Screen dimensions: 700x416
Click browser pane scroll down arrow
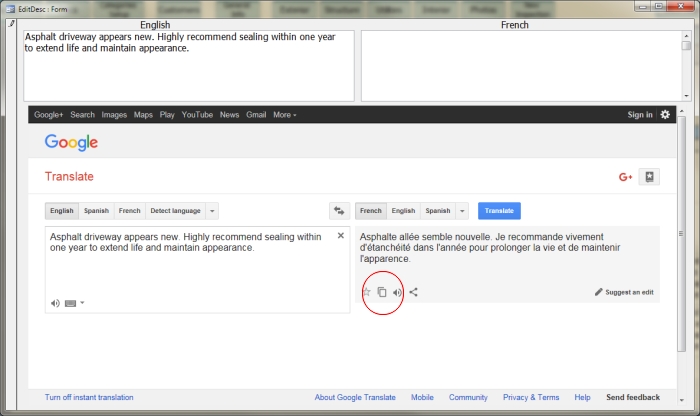coord(681,400)
